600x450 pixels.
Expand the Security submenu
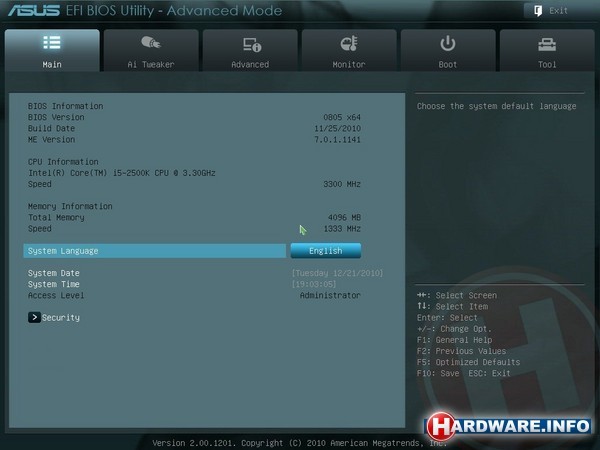(x=54, y=317)
